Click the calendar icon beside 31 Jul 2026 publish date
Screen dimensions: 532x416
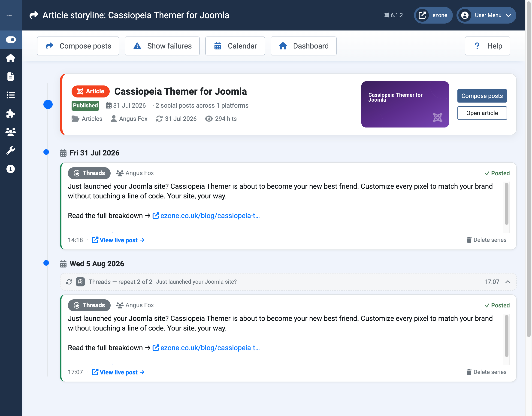pyautogui.click(x=109, y=106)
